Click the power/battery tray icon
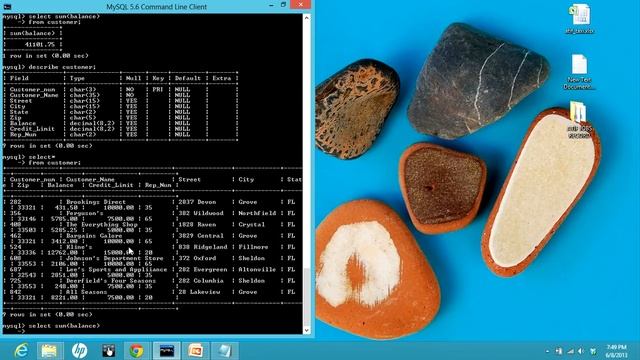 [559, 351]
